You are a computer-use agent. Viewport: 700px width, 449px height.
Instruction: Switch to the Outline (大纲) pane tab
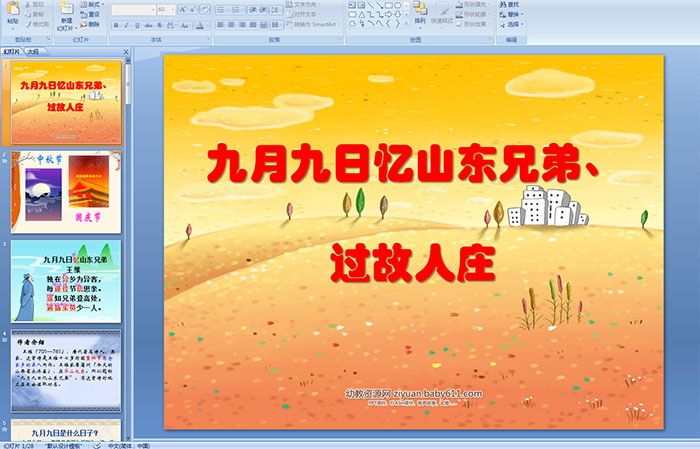click(x=33, y=52)
